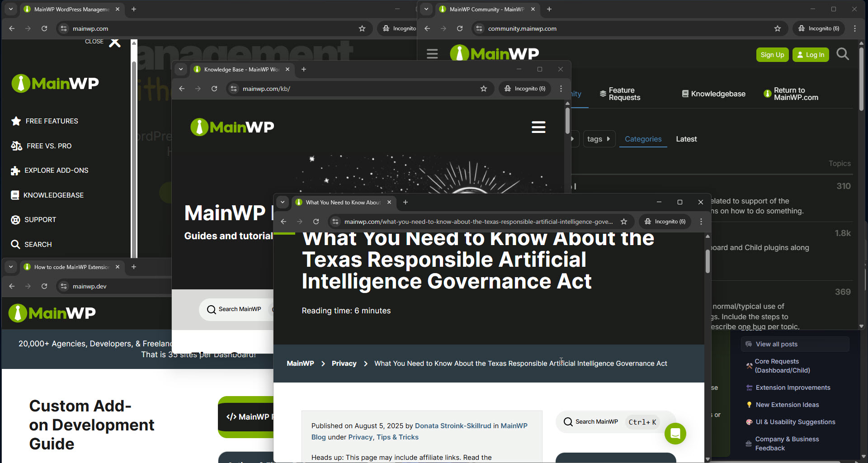
Task: Open tab search dropdown in Knowledge Base window
Action: pos(181,69)
